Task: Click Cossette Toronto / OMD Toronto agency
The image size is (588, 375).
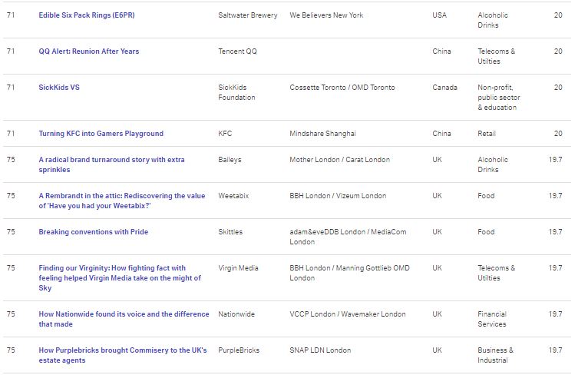Action: tap(342, 87)
